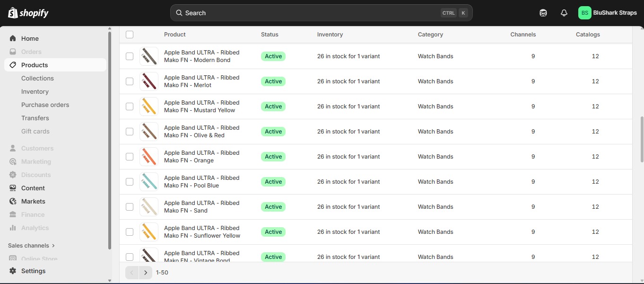644x284 pixels.
Task: Open the BluShark Straps account menu
Action: 607,13
